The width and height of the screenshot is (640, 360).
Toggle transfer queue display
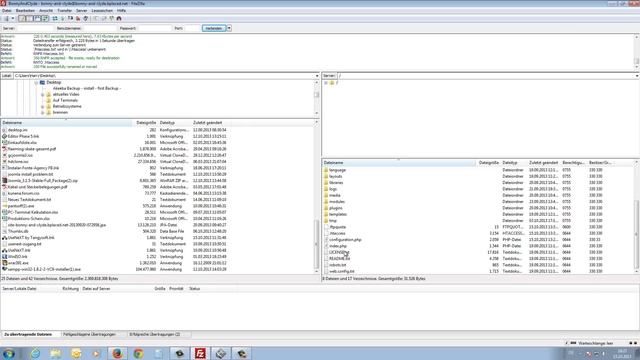click(45, 18)
